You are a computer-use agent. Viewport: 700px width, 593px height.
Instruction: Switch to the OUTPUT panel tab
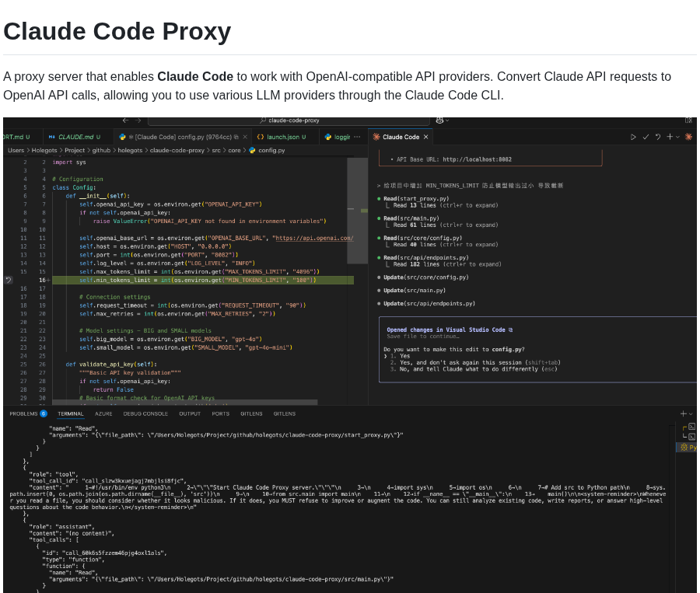click(190, 414)
